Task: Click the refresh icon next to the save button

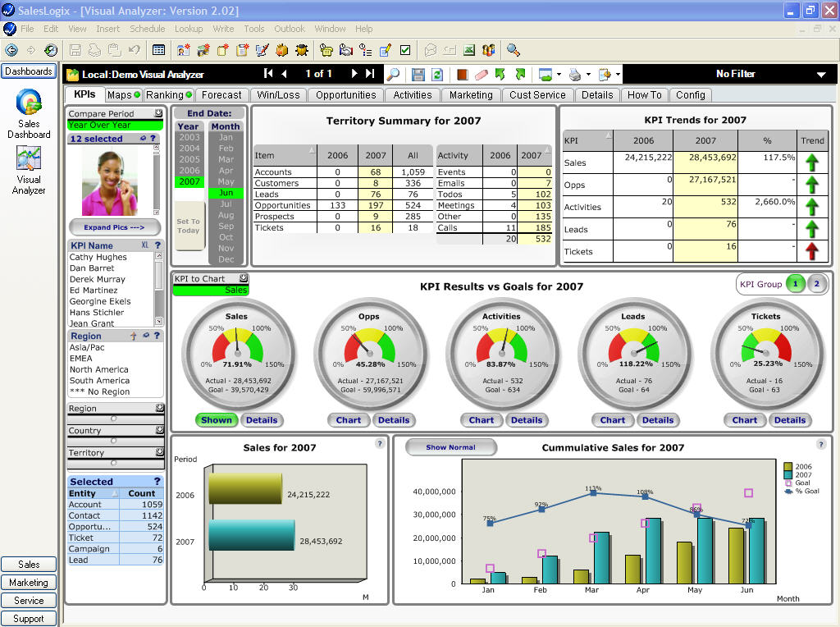Action: pos(437,74)
